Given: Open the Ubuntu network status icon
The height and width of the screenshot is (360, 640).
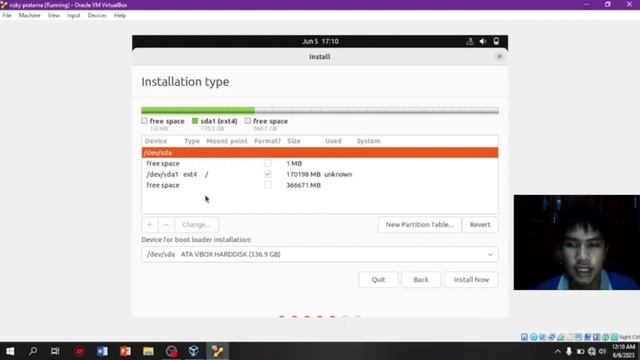Looking at the screenshot, I should pos(470,41).
